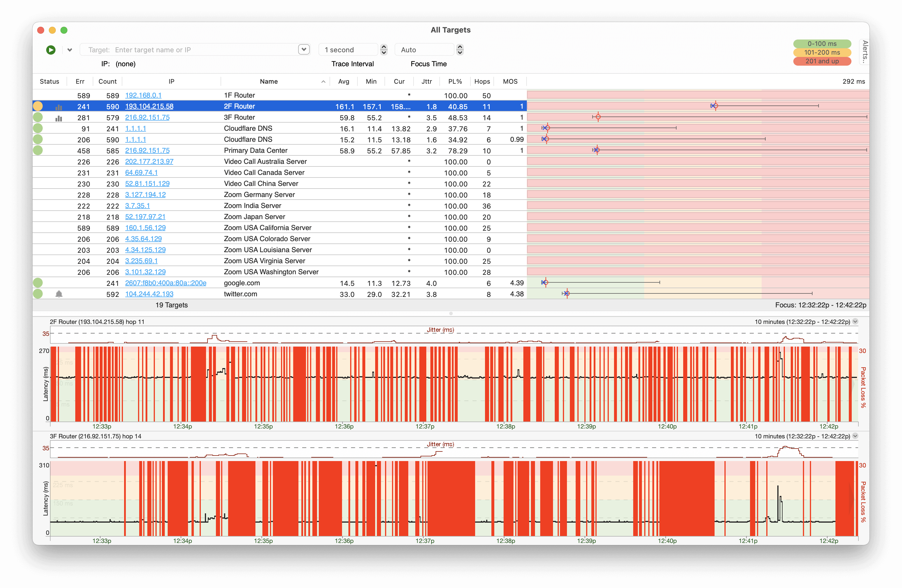Open IP link 52.81.151.129
The height and width of the screenshot is (588, 902).
[x=147, y=183]
